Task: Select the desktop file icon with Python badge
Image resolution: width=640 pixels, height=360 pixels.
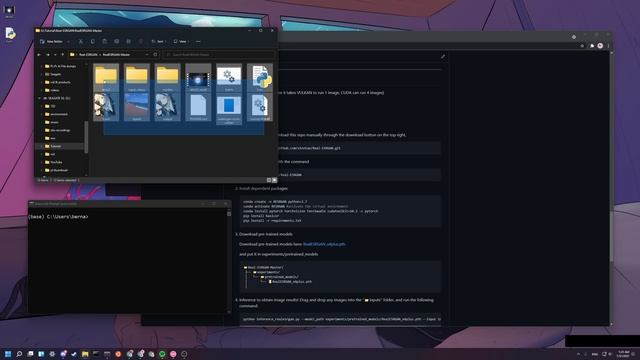Action: [x=10, y=34]
